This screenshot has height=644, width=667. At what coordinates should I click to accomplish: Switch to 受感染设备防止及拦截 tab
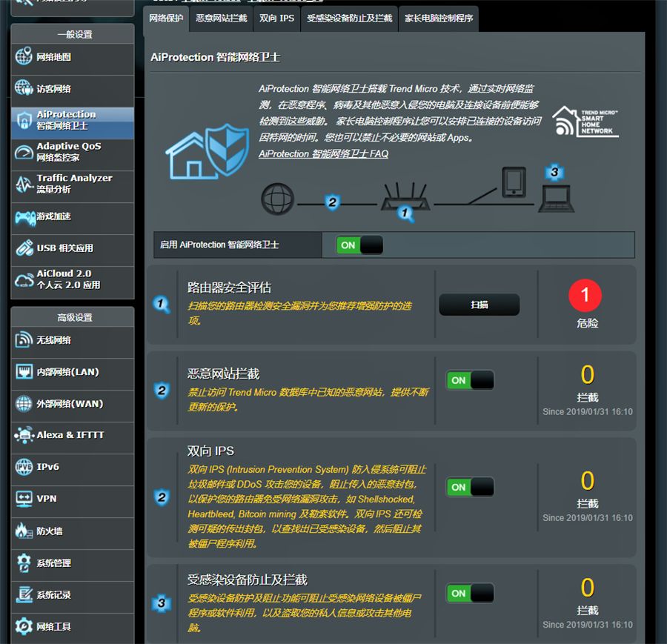pos(350,19)
